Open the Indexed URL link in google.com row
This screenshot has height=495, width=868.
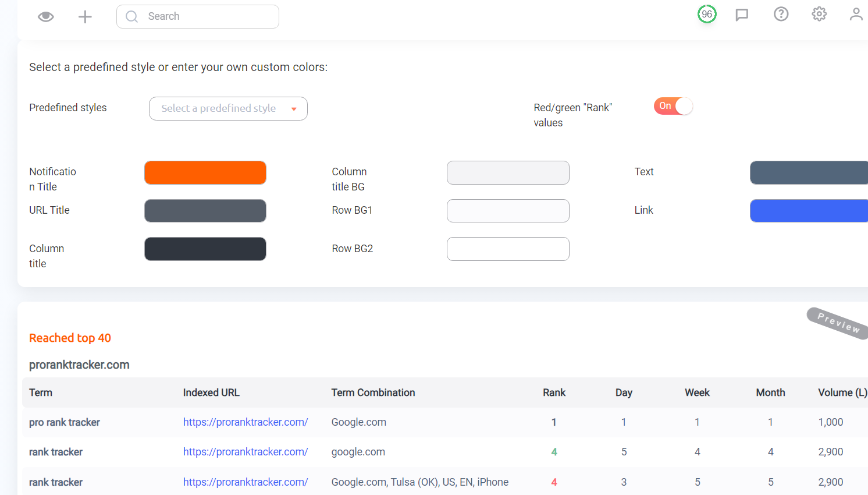[246, 452]
